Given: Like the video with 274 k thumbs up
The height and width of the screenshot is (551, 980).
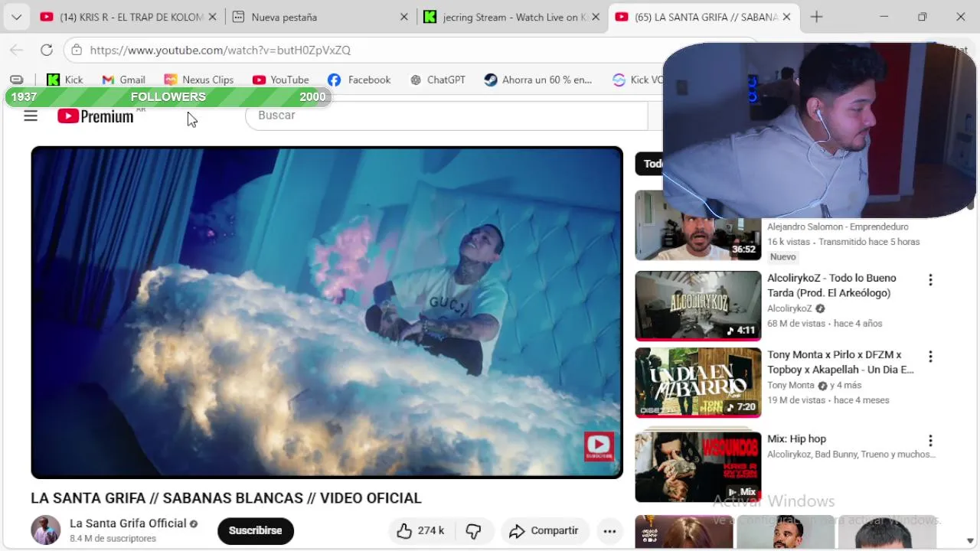Looking at the screenshot, I should 422,530.
